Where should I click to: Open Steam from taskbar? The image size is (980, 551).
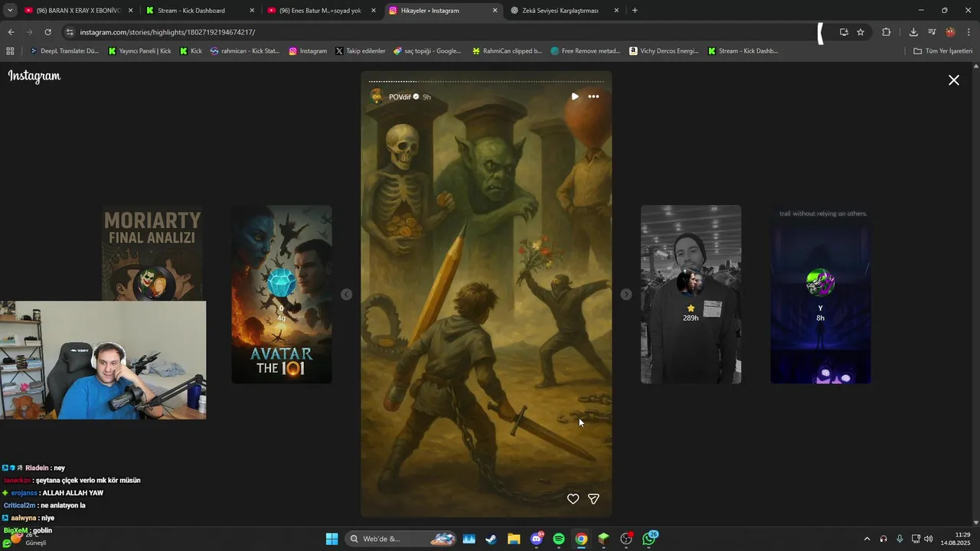(491, 539)
